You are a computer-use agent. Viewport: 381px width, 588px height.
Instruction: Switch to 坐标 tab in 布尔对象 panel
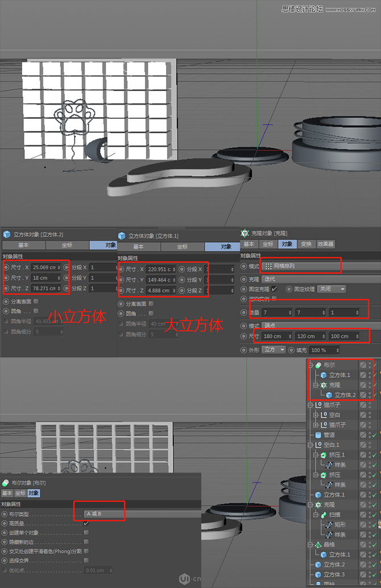coord(20,493)
